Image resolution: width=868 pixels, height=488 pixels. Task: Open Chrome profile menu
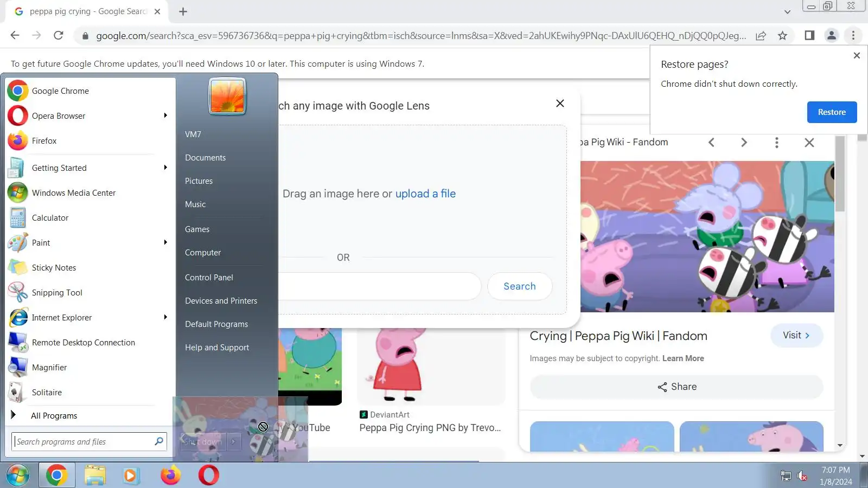pos(831,35)
